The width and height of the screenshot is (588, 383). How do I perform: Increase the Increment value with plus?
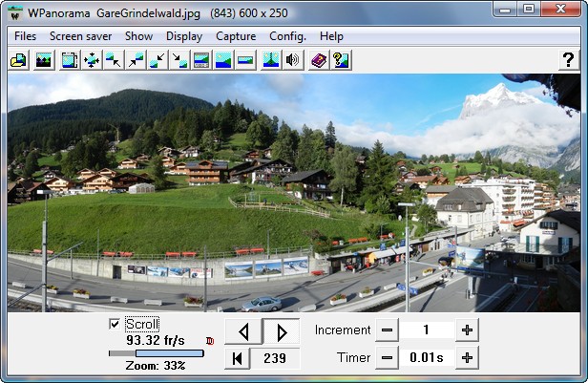pos(468,330)
